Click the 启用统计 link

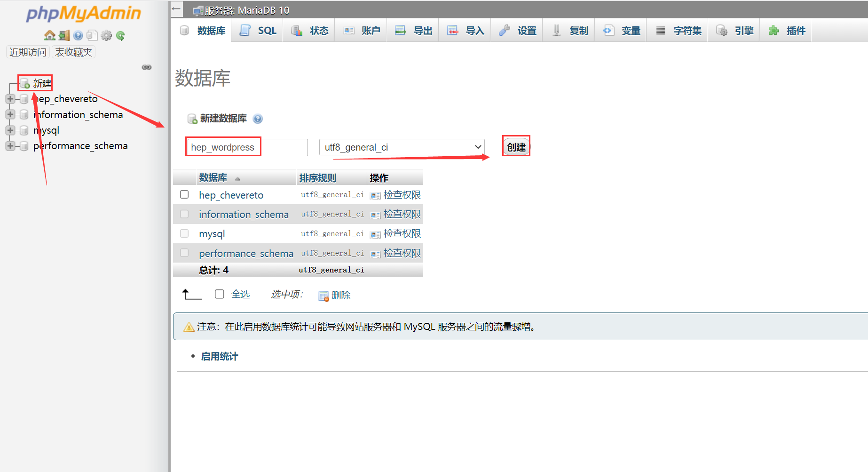click(x=219, y=357)
